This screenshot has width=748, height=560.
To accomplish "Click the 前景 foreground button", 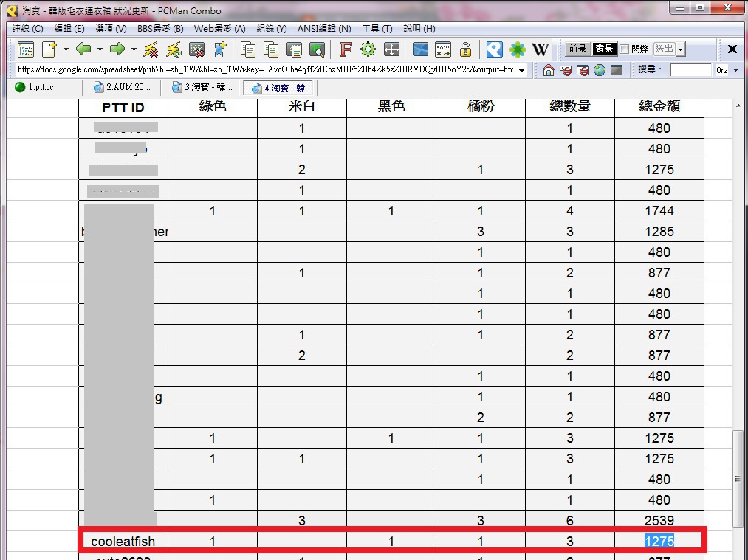I will tap(577, 49).
